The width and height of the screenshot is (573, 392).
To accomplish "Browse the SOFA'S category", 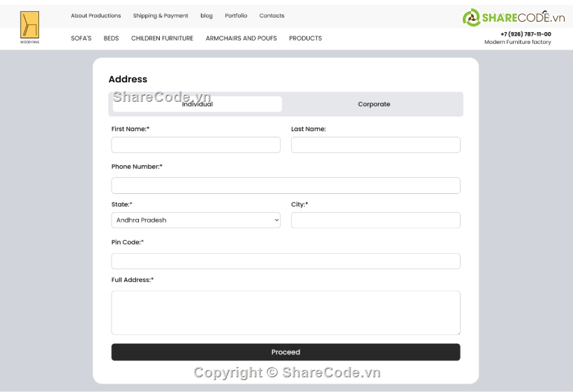I will (81, 38).
